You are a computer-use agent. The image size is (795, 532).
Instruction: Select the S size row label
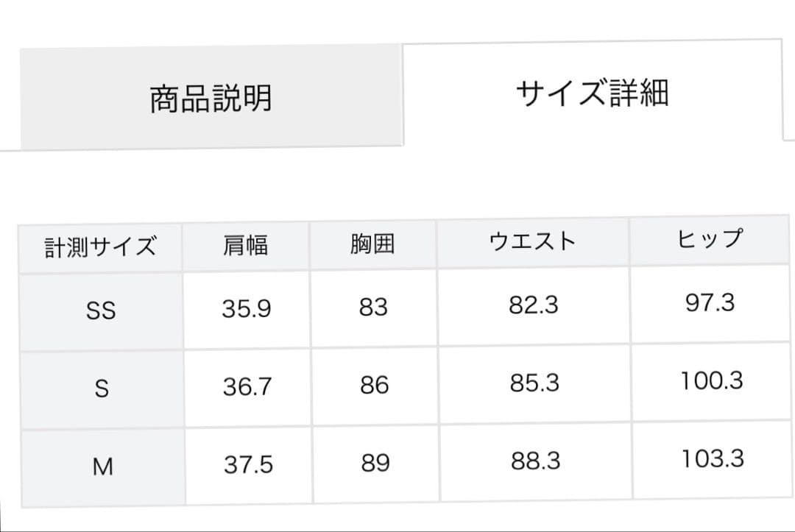[101, 385]
